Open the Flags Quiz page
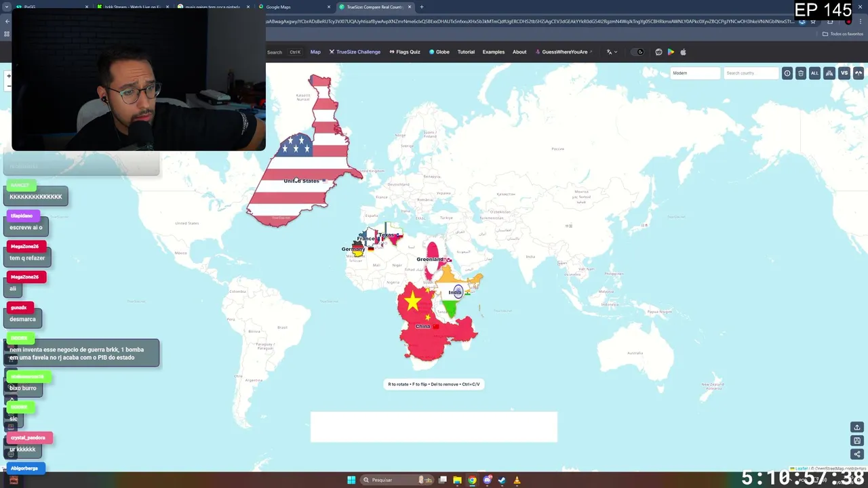This screenshot has width=868, height=488. pos(405,52)
